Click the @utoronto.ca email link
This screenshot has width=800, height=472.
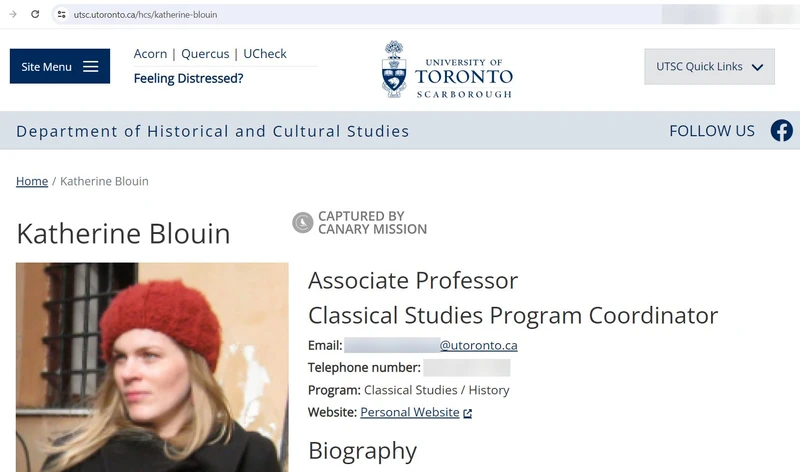click(x=479, y=345)
